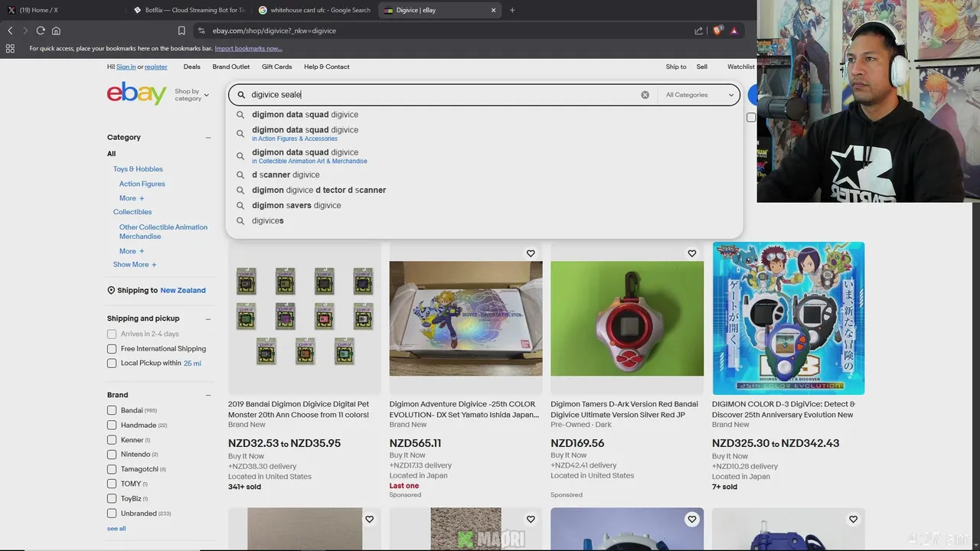Tick the Handmade brand checkbox
This screenshot has width=980, height=551.
pos(112,425)
